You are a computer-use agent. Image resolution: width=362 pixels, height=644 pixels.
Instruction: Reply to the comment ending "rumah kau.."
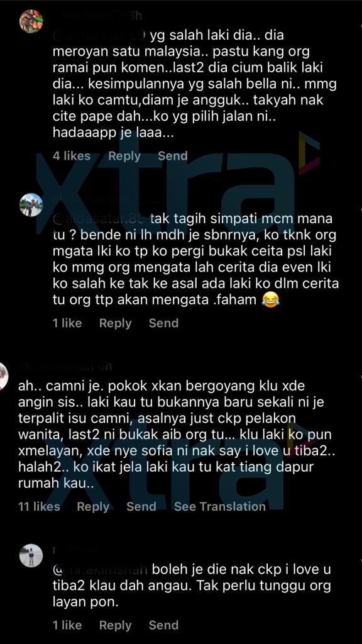click(x=93, y=507)
